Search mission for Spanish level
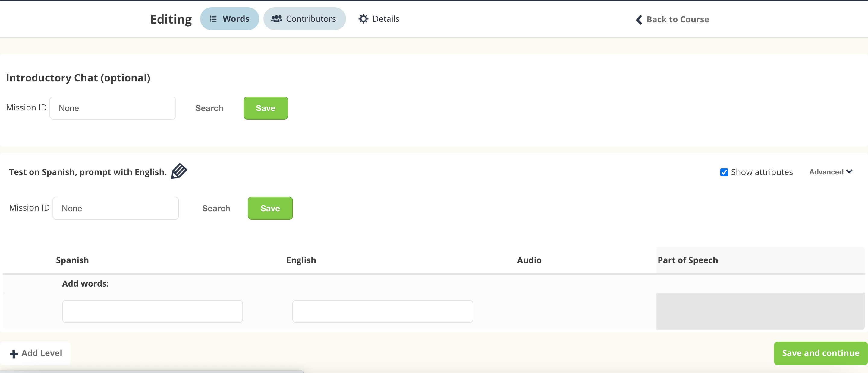This screenshot has height=373, width=868. tap(216, 209)
